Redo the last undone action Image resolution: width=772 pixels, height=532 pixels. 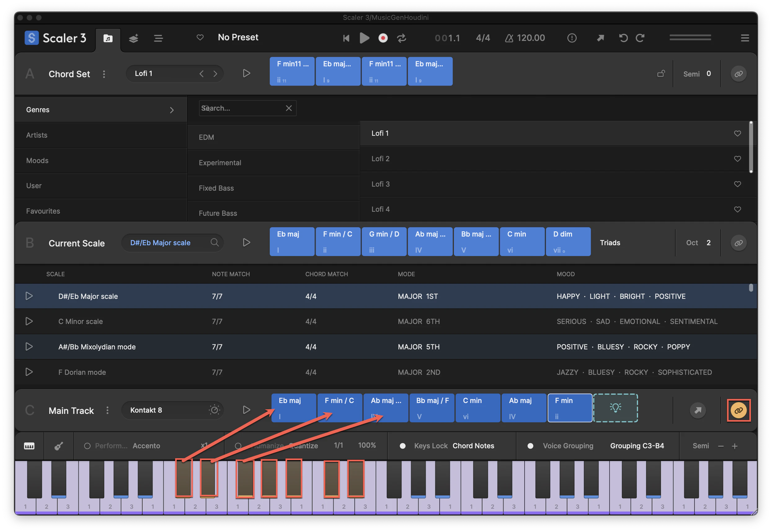coord(640,38)
